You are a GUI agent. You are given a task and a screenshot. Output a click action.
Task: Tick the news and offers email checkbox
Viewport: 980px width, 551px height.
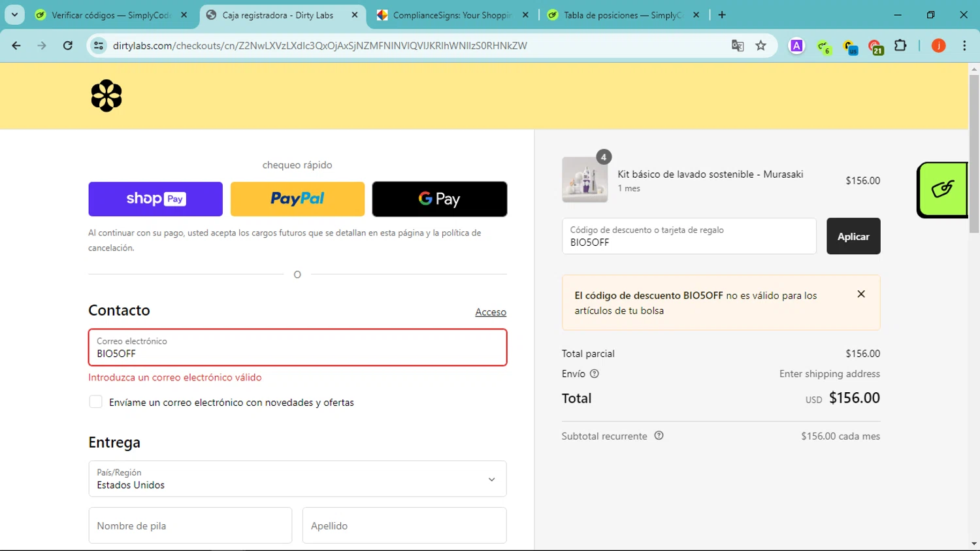95,402
